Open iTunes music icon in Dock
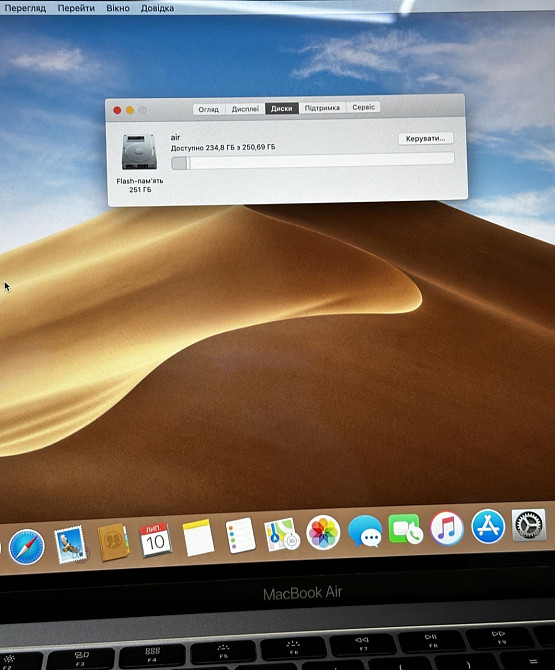This screenshot has height=670, width=555. click(x=447, y=528)
